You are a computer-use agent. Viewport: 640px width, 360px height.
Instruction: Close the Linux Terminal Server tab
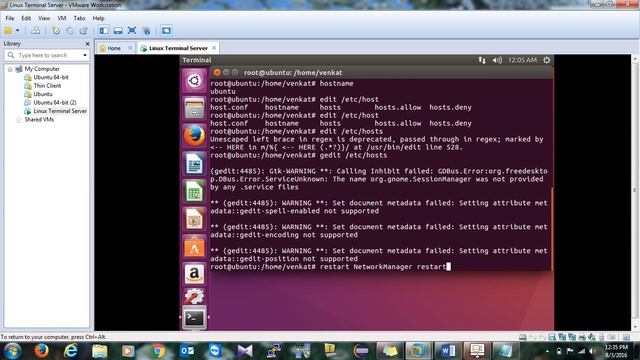[x=214, y=48]
